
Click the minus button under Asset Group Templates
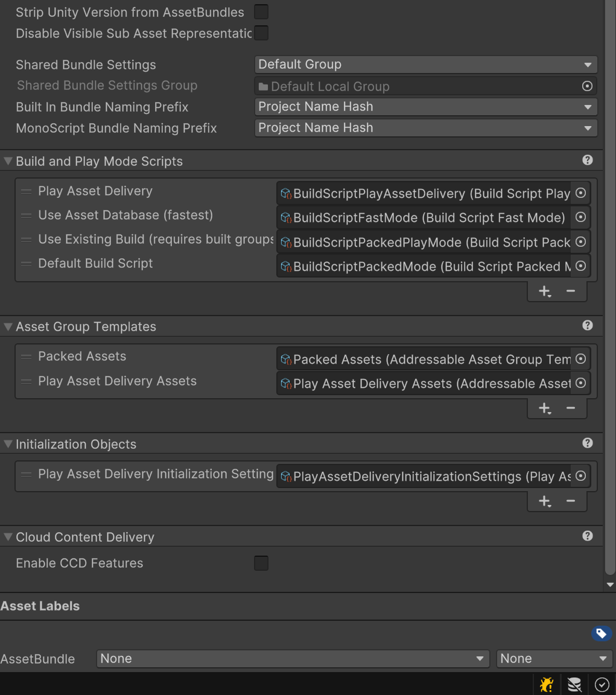pyautogui.click(x=570, y=408)
